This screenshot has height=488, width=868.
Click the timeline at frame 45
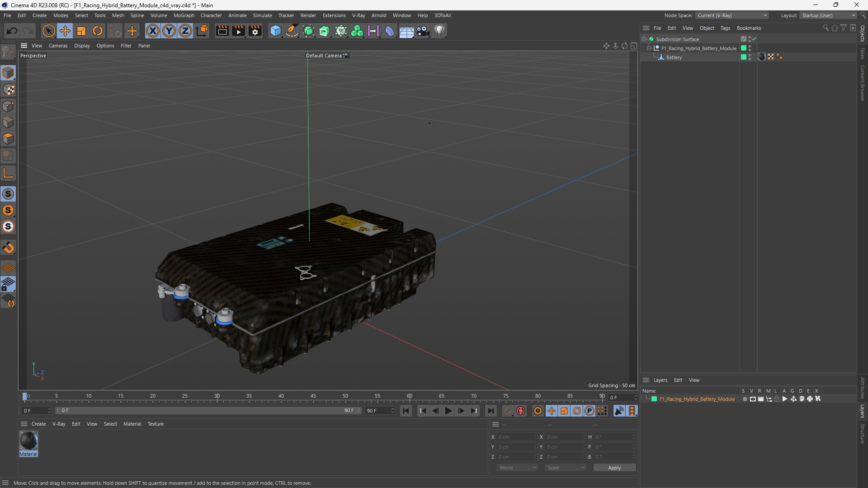[313, 397]
